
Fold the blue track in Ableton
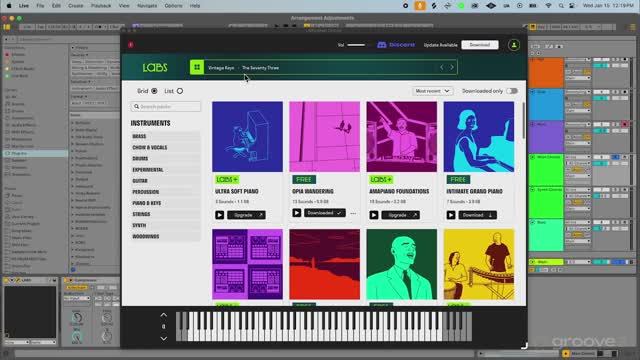(533, 92)
